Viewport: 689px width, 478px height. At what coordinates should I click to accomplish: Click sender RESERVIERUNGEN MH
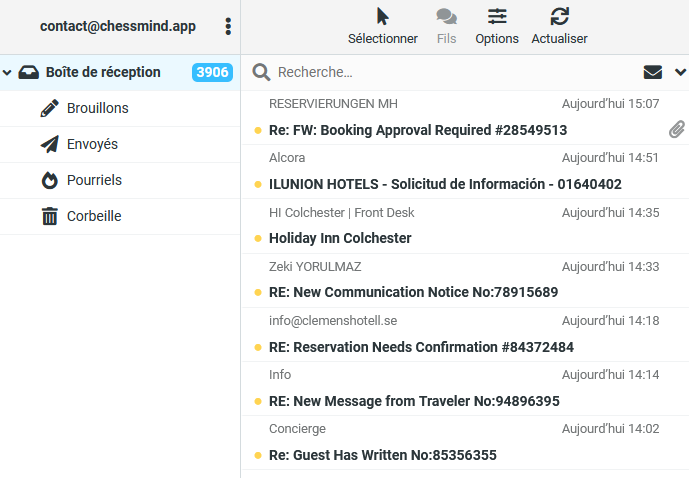333,104
